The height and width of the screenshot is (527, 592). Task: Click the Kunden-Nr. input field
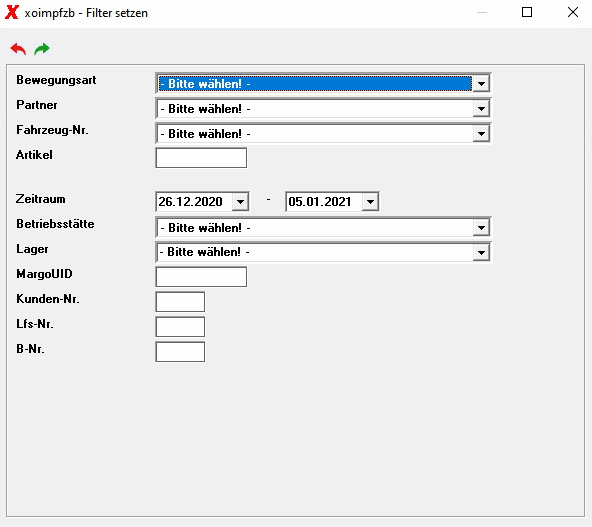(180, 302)
